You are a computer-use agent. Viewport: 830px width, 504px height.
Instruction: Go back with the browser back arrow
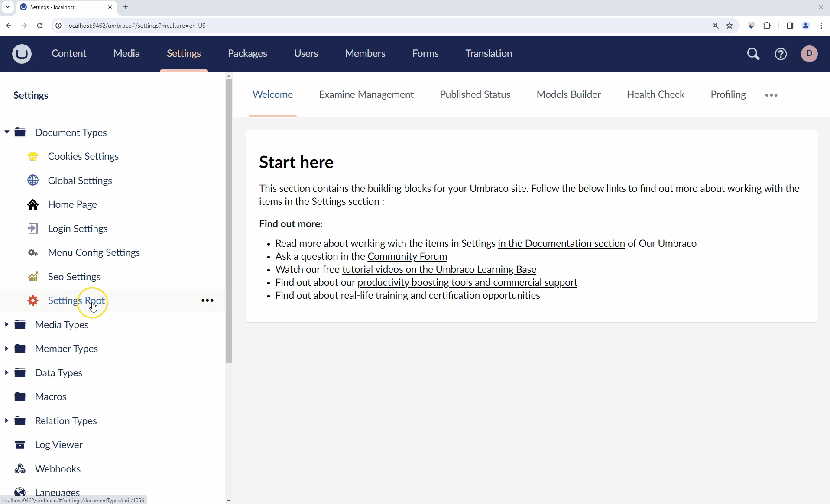tap(9, 26)
